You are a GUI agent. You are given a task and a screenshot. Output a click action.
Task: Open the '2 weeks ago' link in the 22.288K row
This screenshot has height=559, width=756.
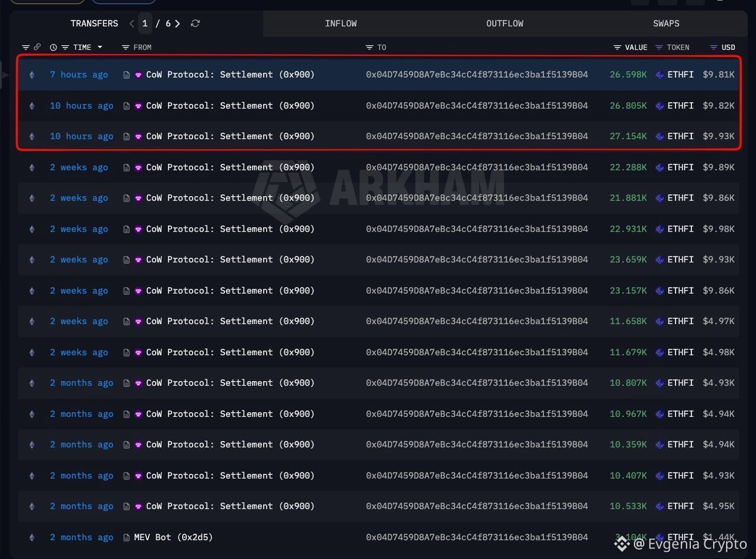click(79, 167)
